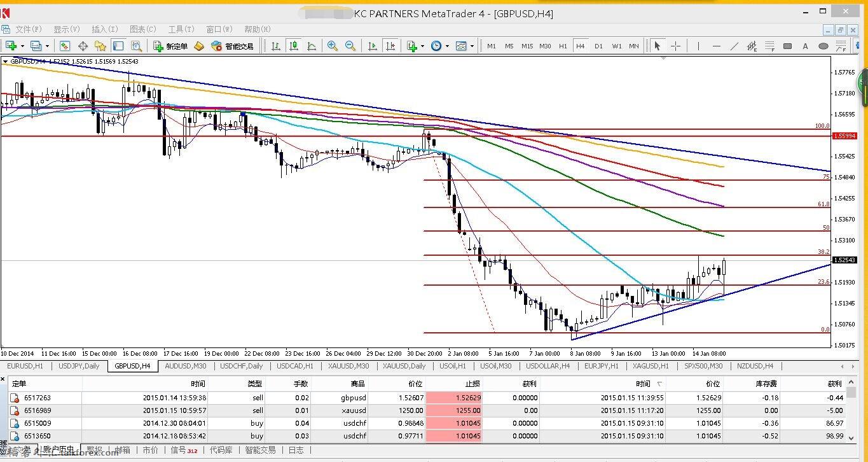Select the Rectangle shape tool

(787, 46)
